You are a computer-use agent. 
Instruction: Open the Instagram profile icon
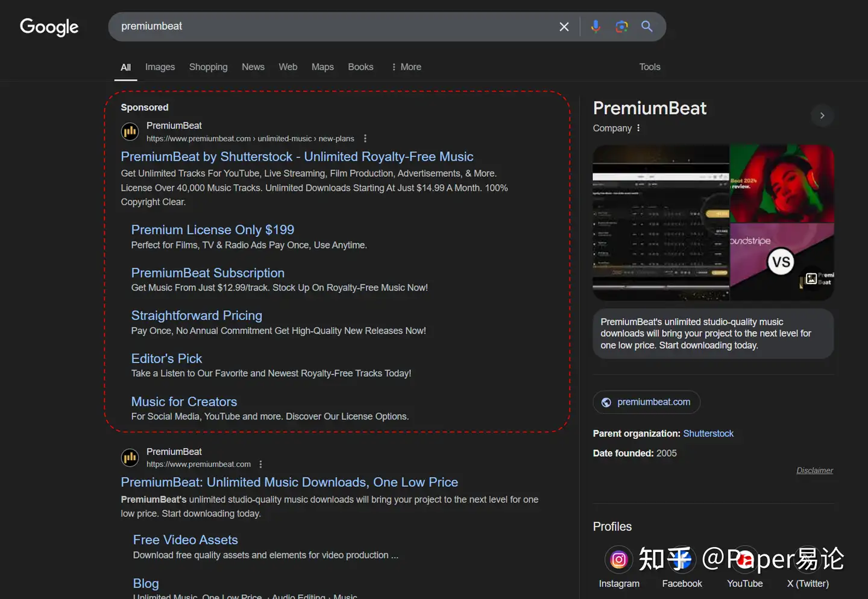[x=618, y=560]
